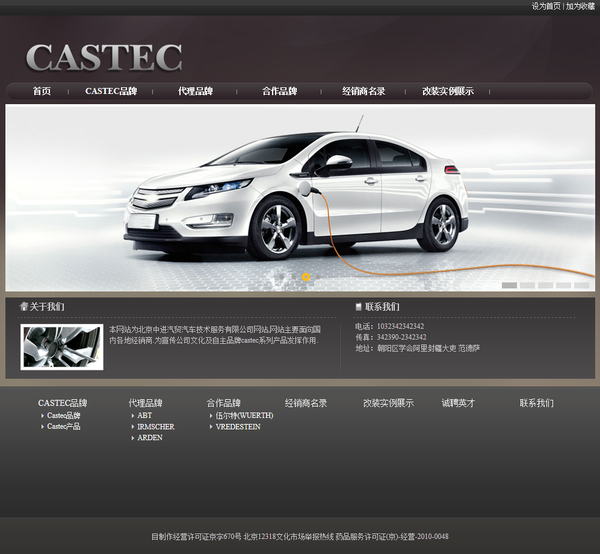Click the small icon beside 联系我们 heading
The width and height of the screenshot is (600, 554).
tap(359, 306)
